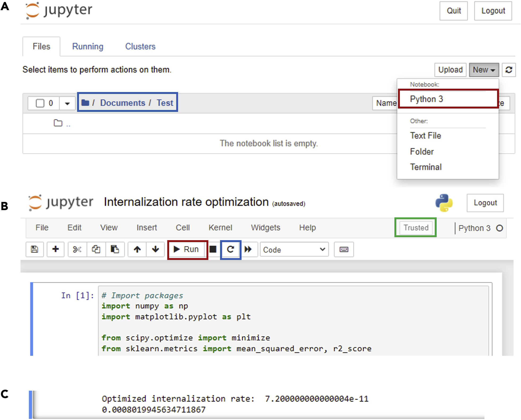This screenshot has width=521, height=420.
Task: Move the cell up with the arrow icon
Action: click(x=137, y=249)
